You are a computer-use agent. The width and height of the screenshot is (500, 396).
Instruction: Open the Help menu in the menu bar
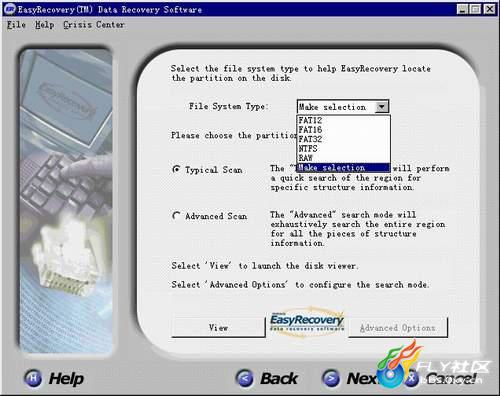(45, 25)
